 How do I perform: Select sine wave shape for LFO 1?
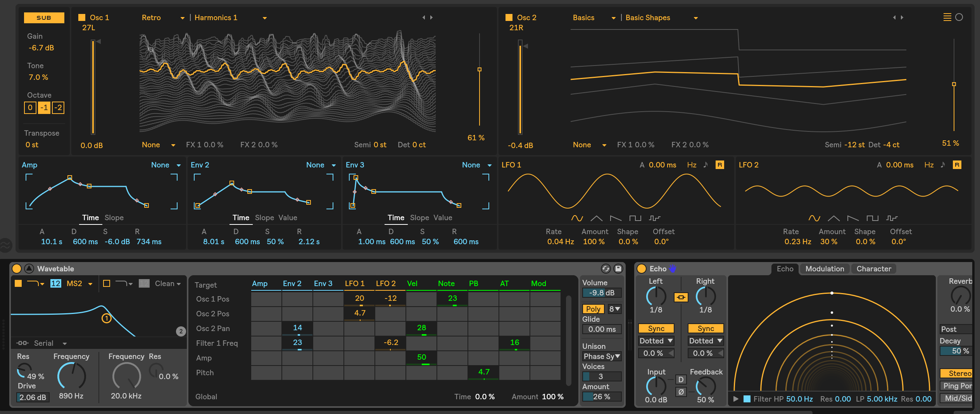pyautogui.click(x=577, y=218)
